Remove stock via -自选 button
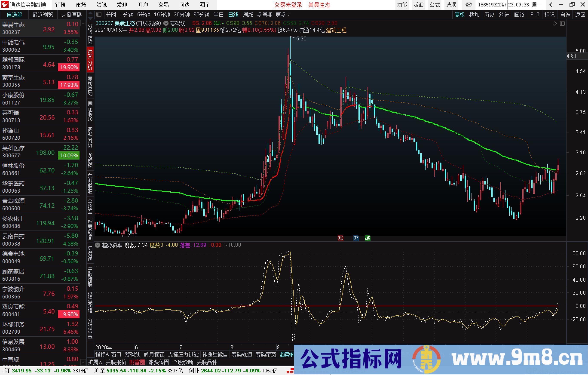Image resolution: width=588 pixels, height=375 pixels. pyautogui.click(x=565, y=15)
